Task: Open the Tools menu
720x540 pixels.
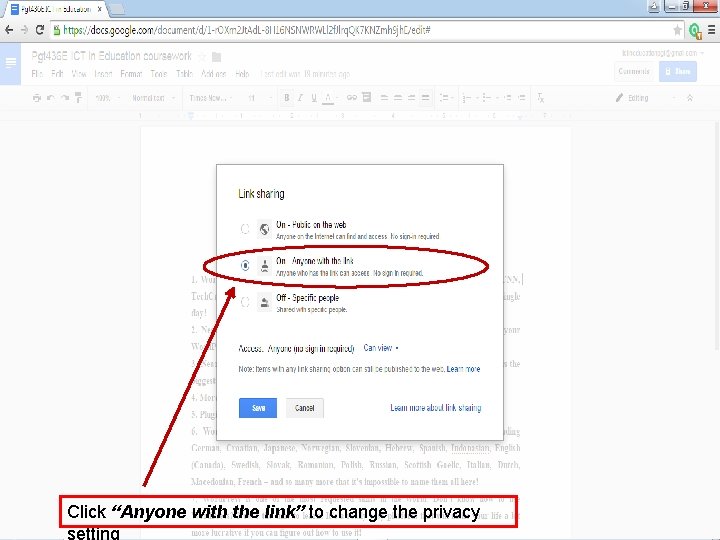Action: tap(159, 73)
